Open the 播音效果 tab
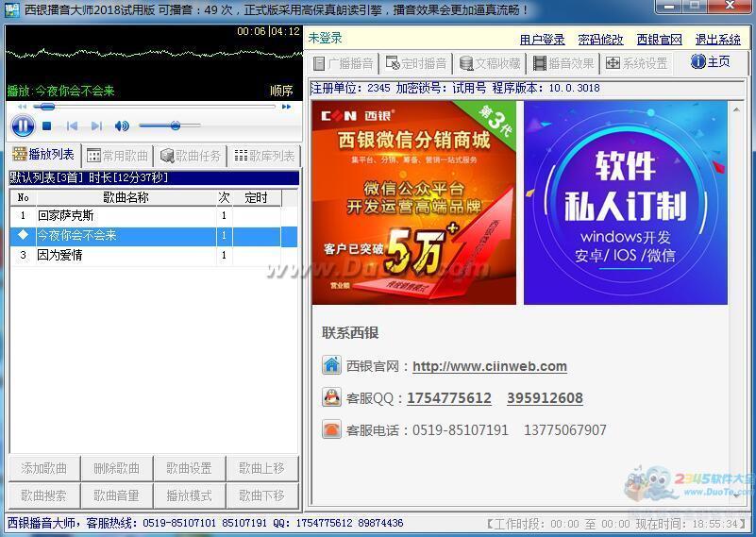Screen dimensions: 756x537 coord(563,63)
